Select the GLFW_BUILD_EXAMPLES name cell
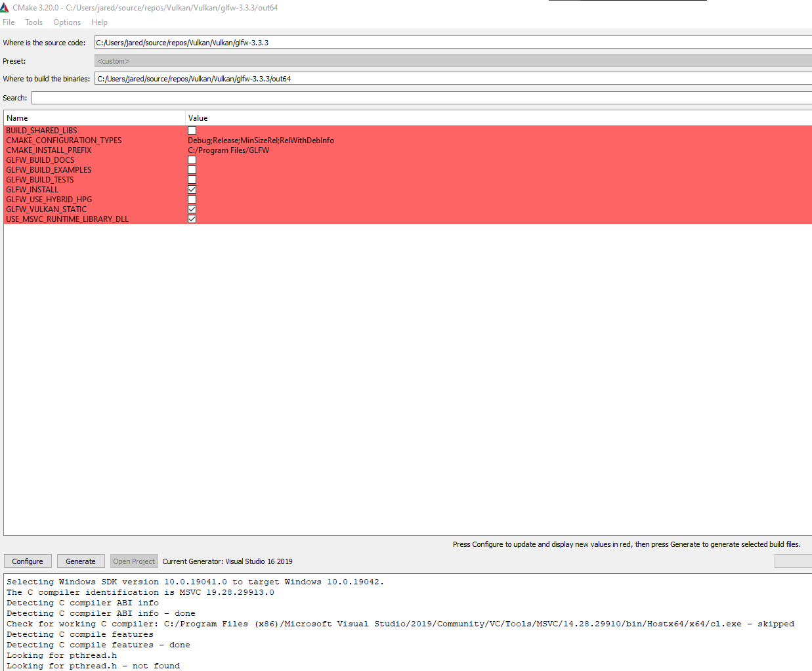Image resolution: width=812 pixels, height=671 pixels. coord(49,170)
